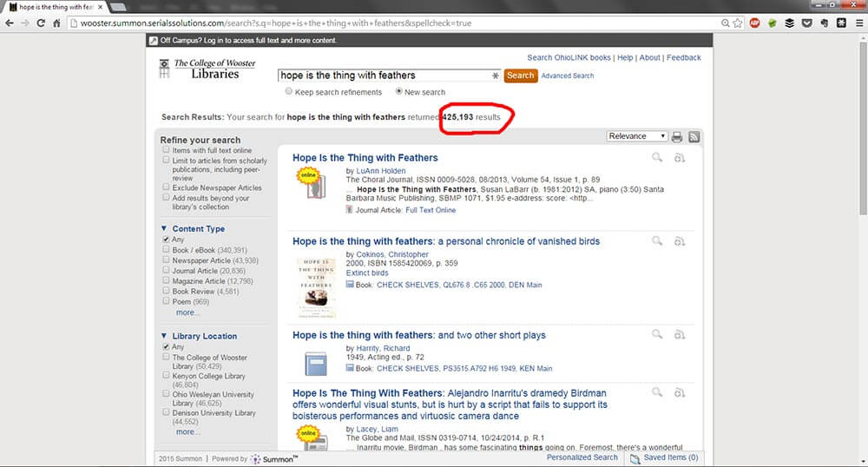Check Add results beyond your library's collection
The height and width of the screenshot is (467, 868).
click(166, 198)
